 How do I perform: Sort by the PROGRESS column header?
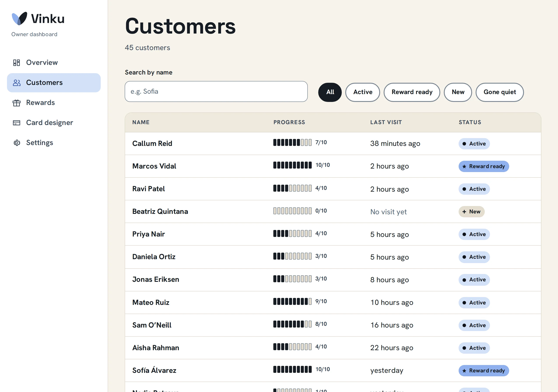point(289,122)
